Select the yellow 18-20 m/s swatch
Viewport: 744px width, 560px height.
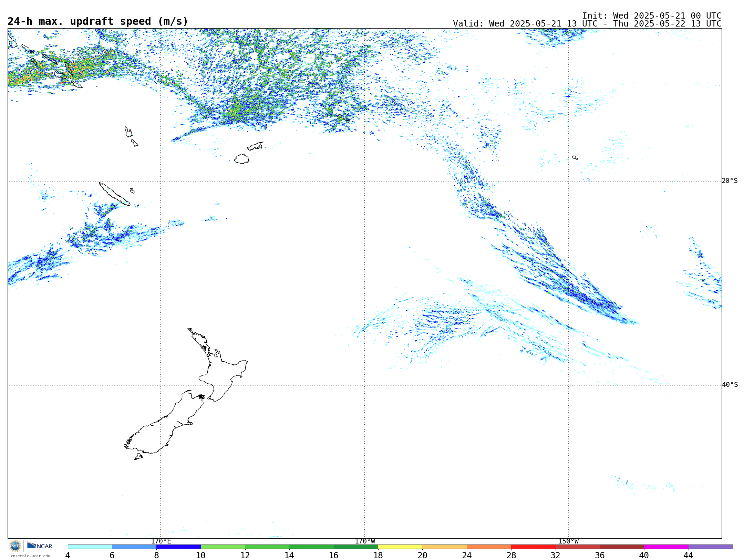coord(400,547)
